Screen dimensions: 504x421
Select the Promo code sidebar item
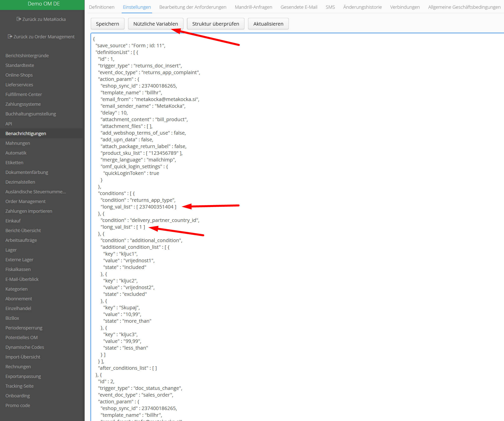(x=18, y=405)
